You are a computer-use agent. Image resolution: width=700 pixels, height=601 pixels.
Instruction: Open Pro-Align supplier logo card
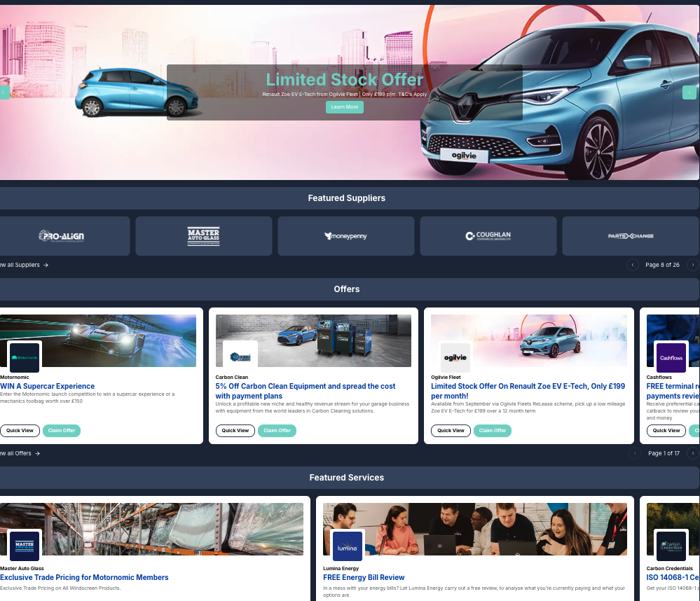(62, 236)
